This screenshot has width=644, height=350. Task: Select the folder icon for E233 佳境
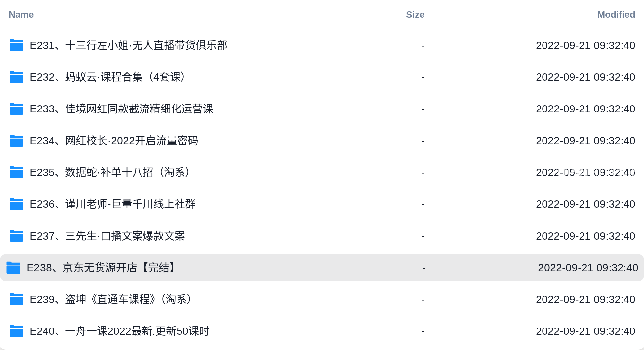tap(17, 109)
